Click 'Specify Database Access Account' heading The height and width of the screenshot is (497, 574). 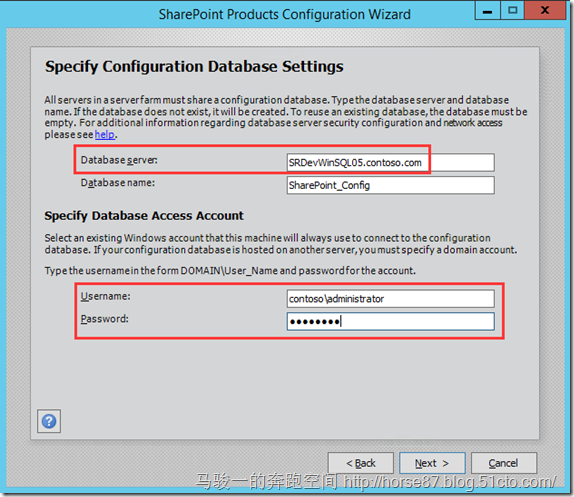tap(144, 216)
